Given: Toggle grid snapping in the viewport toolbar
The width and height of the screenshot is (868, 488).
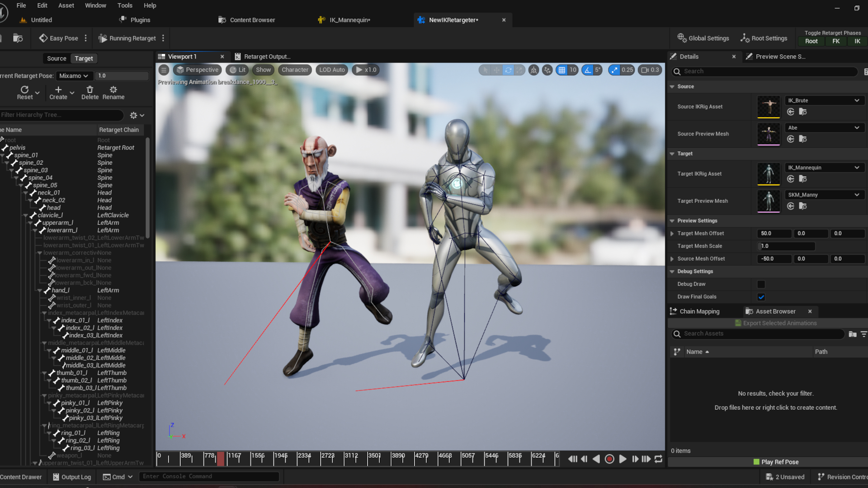Looking at the screenshot, I should (x=561, y=70).
